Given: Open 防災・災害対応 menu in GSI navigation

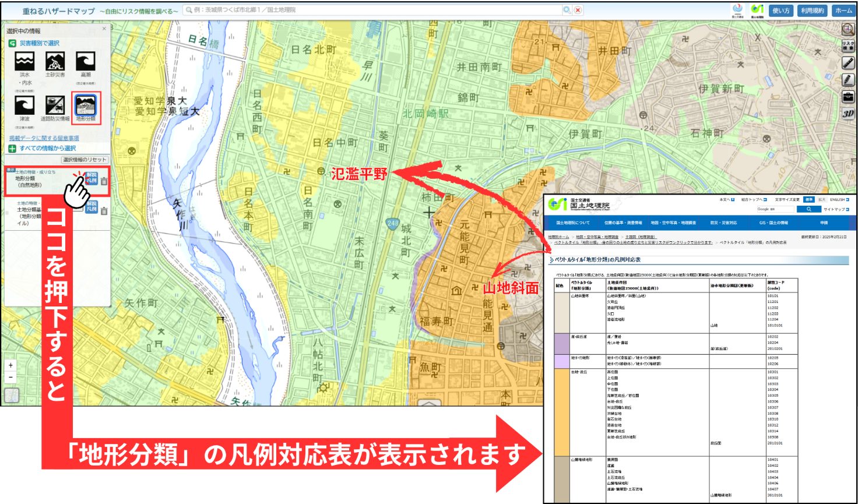Looking at the screenshot, I should (x=723, y=223).
